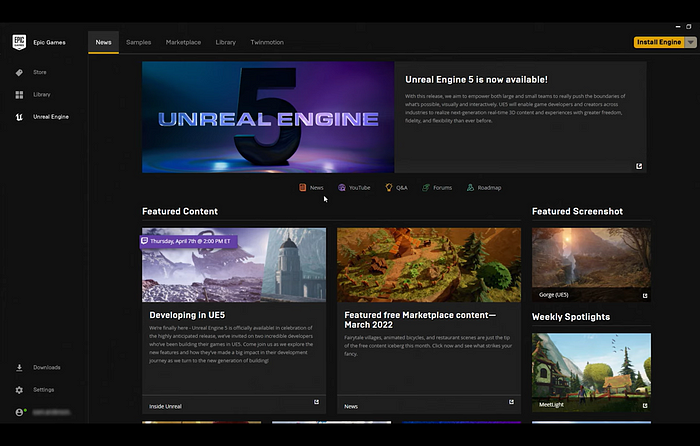Open the News quick link below banner

point(317,188)
